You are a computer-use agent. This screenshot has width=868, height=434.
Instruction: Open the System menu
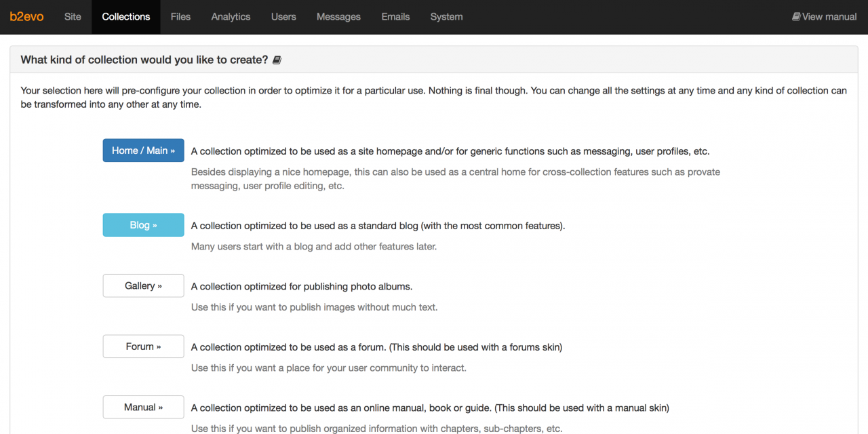click(x=446, y=17)
